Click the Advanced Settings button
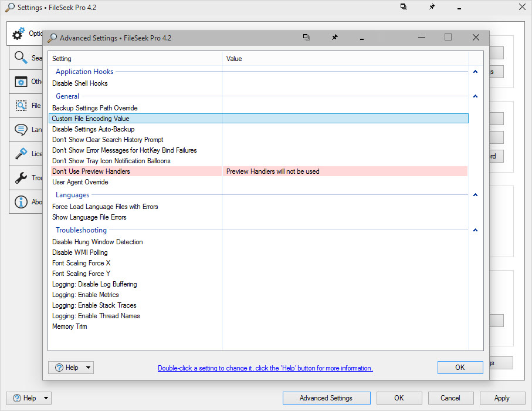Viewport: 532px width, 411px height. point(326,398)
